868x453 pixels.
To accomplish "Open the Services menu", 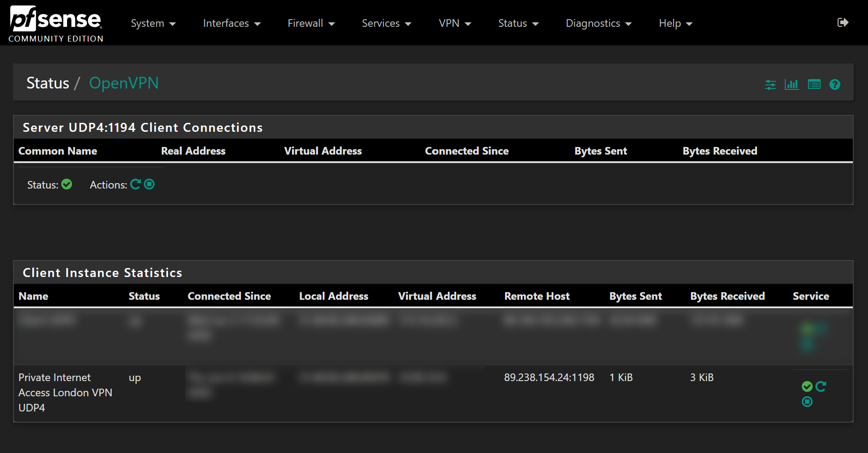I will click(x=386, y=23).
